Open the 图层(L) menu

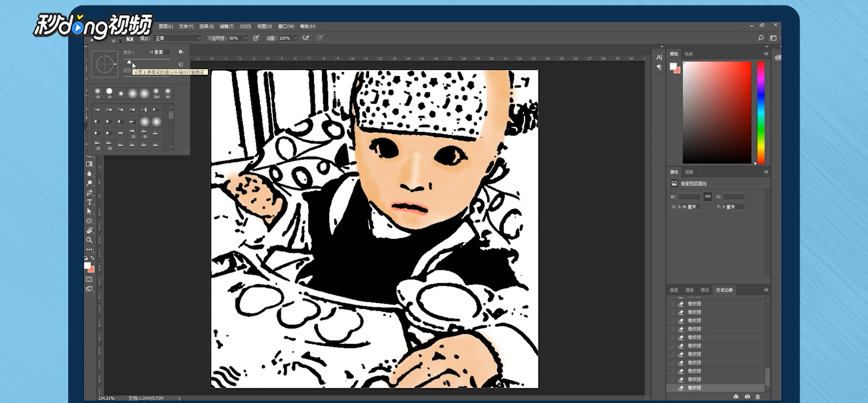(x=166, y=26)
